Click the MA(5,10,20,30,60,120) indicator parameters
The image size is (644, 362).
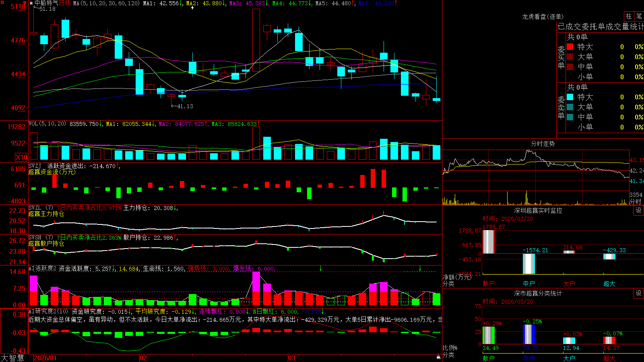click(x=106, y=3)
